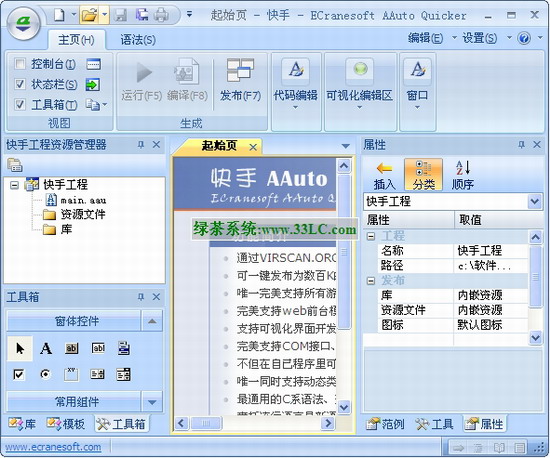
Task: Click the save disk icon in quick access toolbar
Action: coord(121,15)
